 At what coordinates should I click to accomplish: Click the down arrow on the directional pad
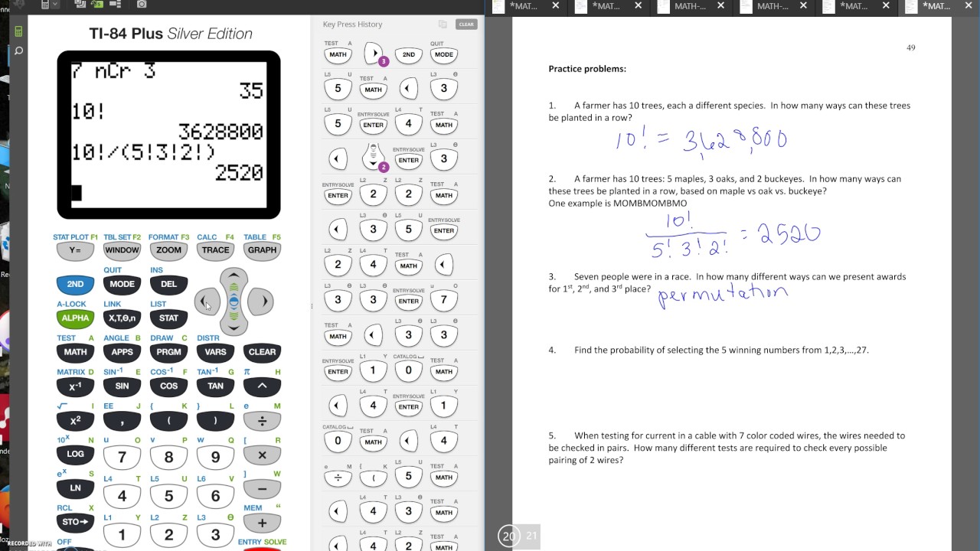pos(234,326)
